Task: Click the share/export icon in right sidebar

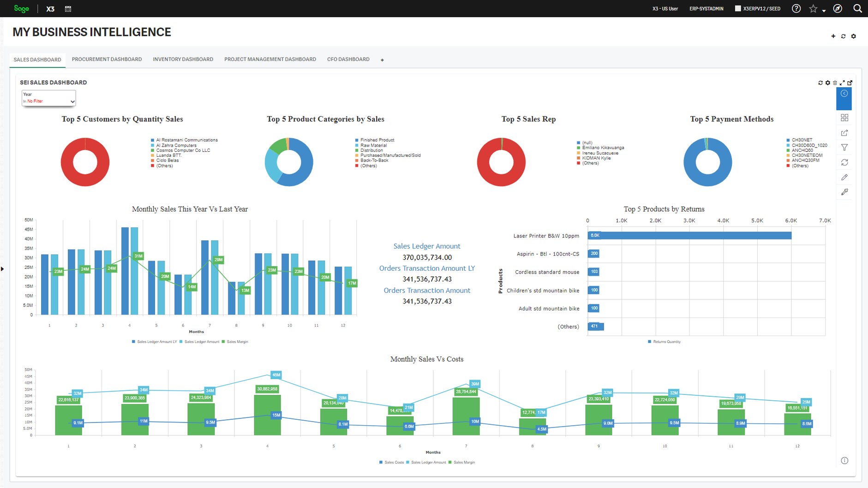Action: point(845,132)
